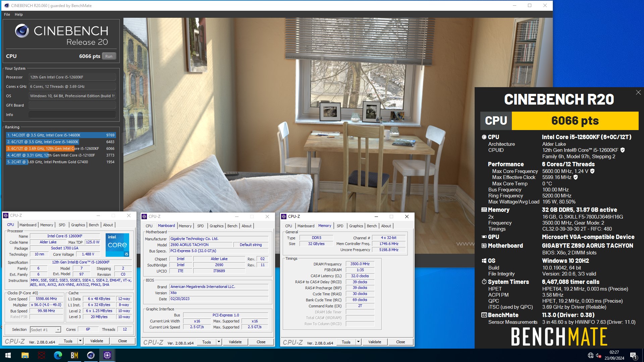Open the Windows Start menu
The width and height of the screenshot is (644, 362).
click(8, 355)
